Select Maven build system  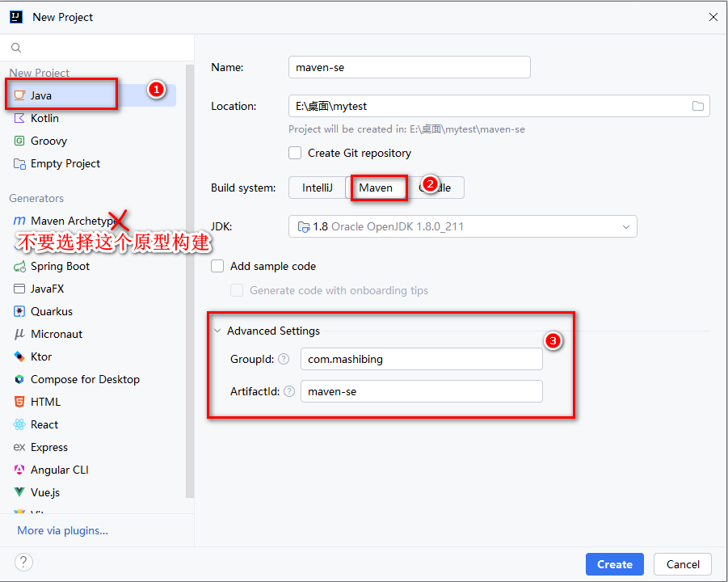pyautogui.click(x=376, y=188)
